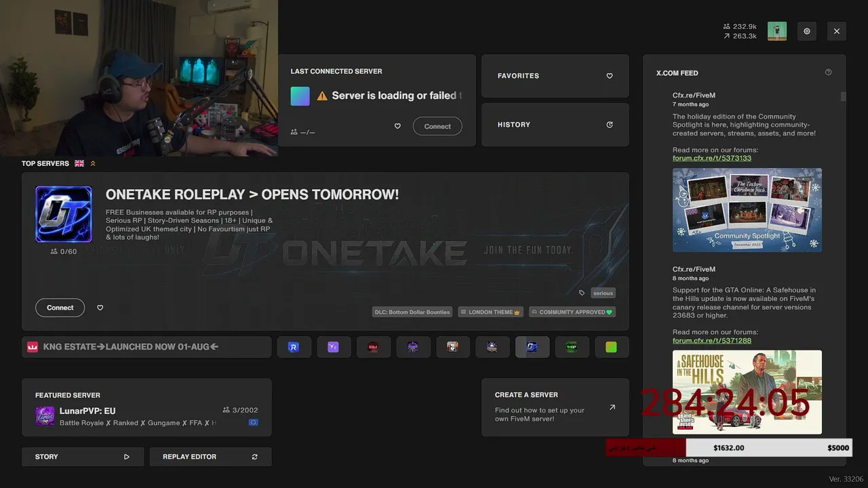The height and width of the screenshot is (488, 868).
Task: Click the History refresh clock icon
Action: [x=610, y=125]
